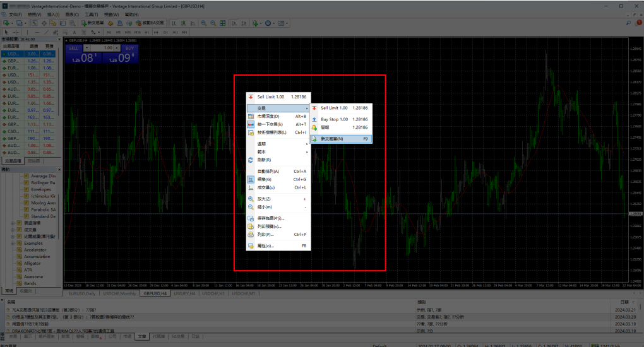Click the alert bell icon in submenu
The image size is (644, 347).
point(315,127)
